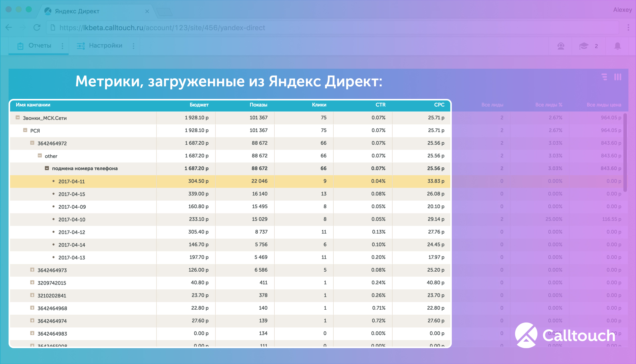Sort by Бюджет column header

coord(199,105)
